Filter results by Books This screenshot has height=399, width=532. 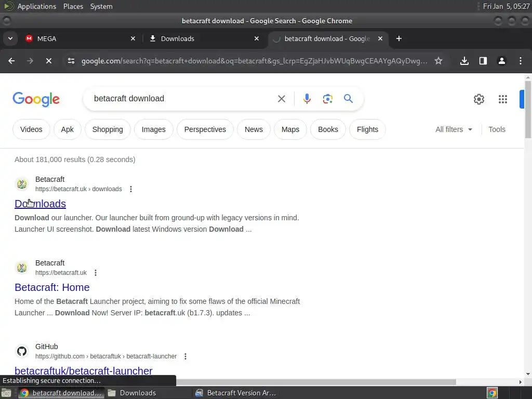click(328, 129)
